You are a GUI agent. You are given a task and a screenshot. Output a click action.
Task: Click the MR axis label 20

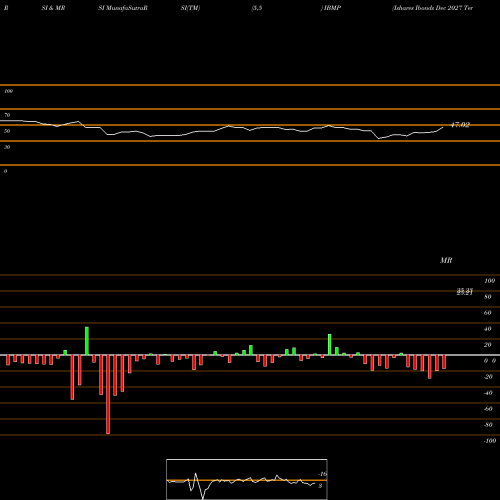[488, 345]
